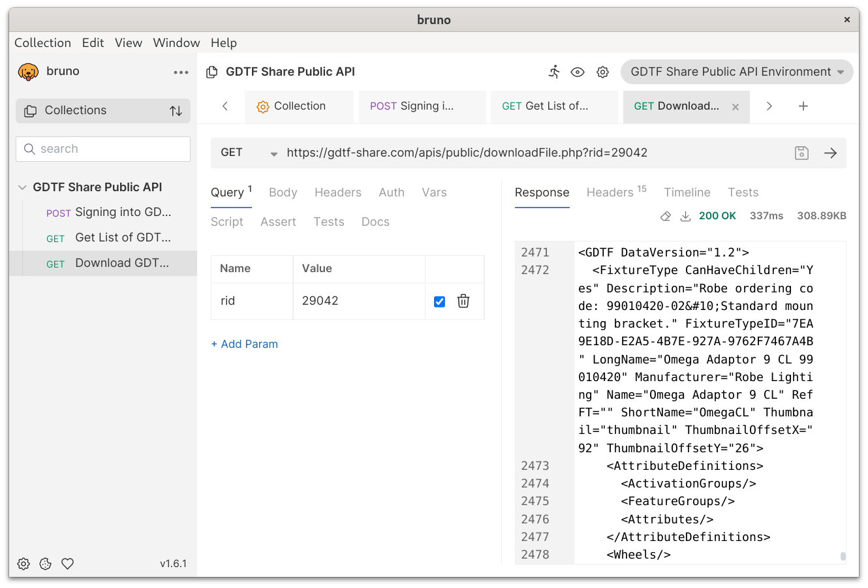Click the 200 OK status text
This screenshot has height=588, width=868.
717,216
